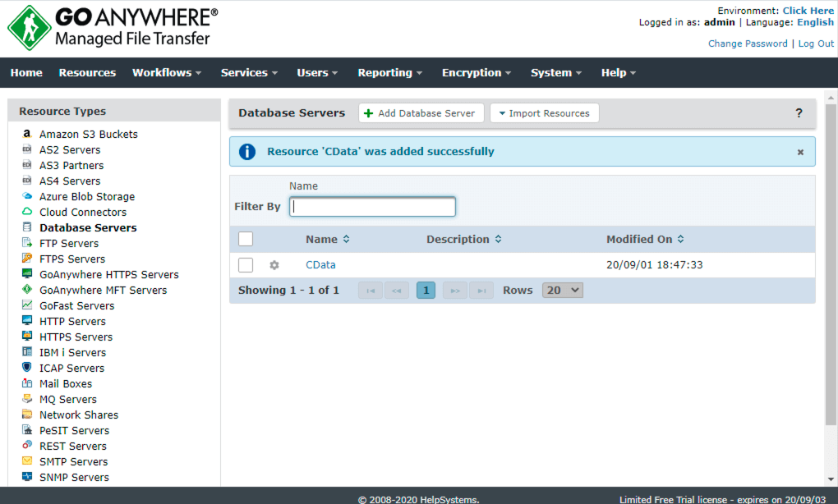Click the ICAP Servers shield icon
Image resolution: width=838 pixels, height=504 pixels.
click(x=27, y=367)
